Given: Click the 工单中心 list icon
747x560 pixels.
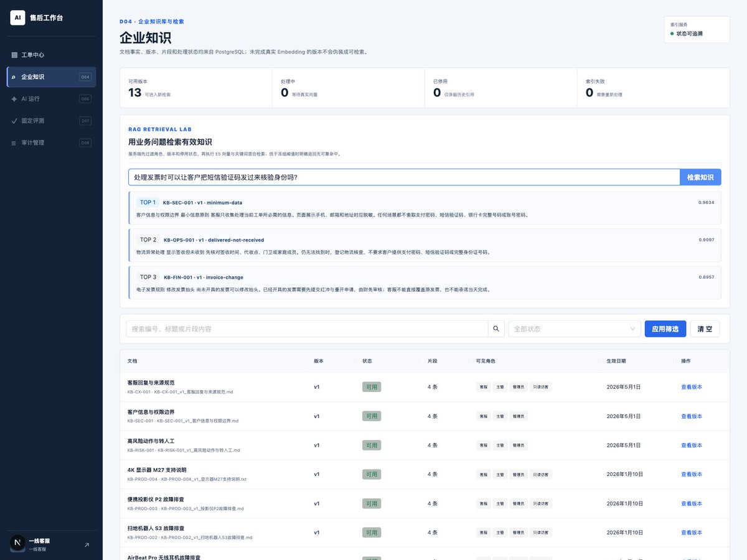Looking at the screenshot, I should click(14, 55).
